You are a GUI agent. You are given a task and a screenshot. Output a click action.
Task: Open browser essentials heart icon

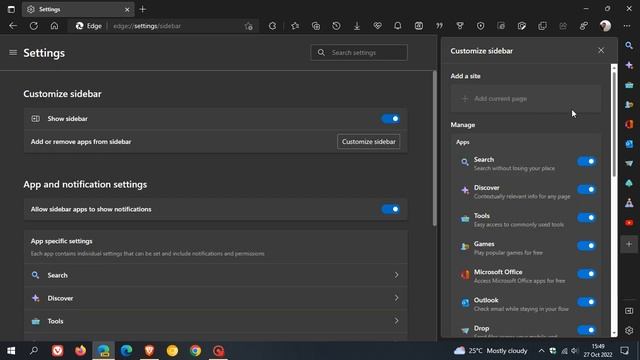(378, 26)
